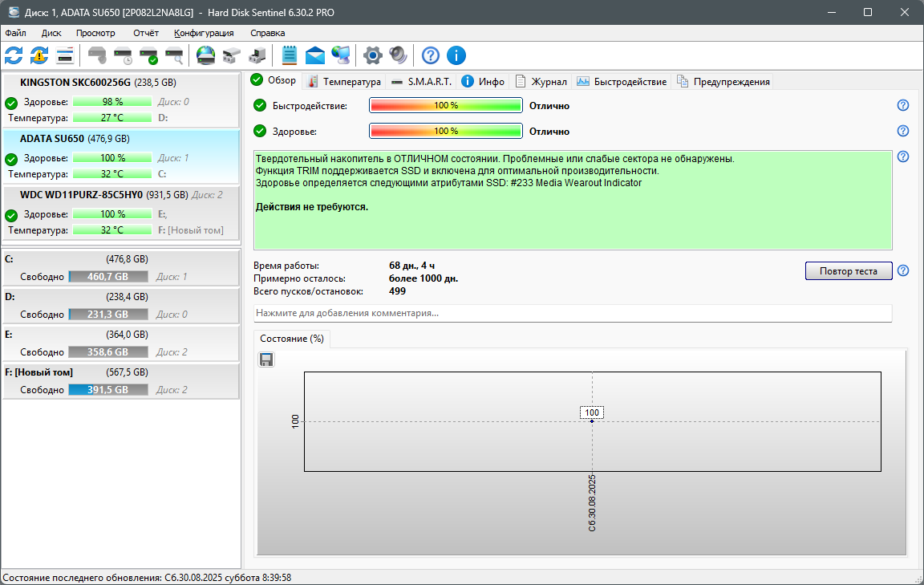Click the comment field to add a comment
This screenshot has width=924, height=585.
(573, 313)
